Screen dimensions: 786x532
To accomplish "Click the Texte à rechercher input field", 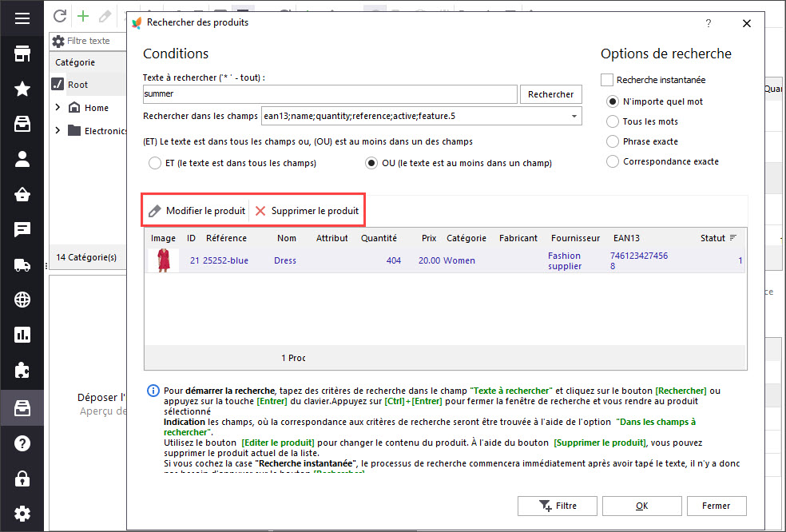I will (330, 93).
